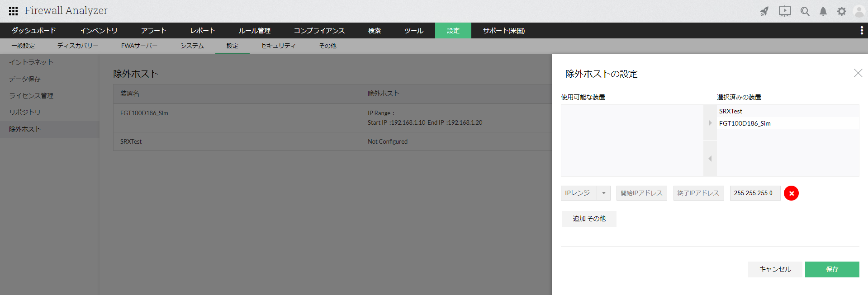Switch to 一般設定 sub-tab
The image size is (868, 295).
[23, 46]
